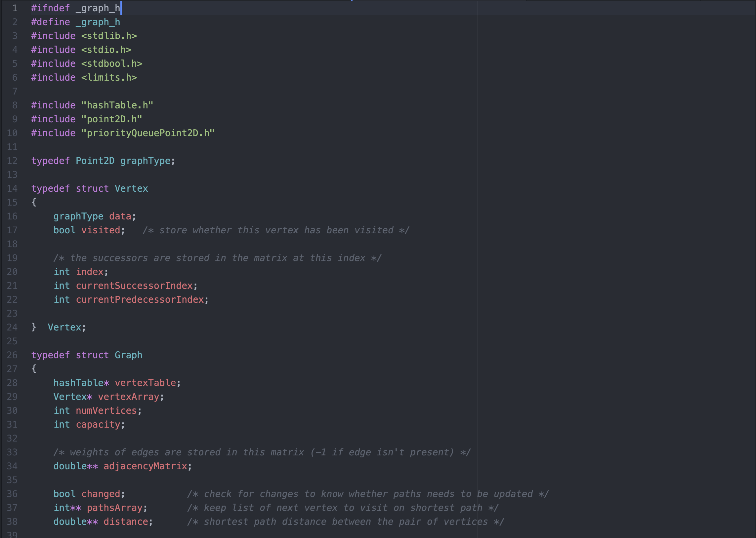Click the comment about successors stored in matrix

217,258
